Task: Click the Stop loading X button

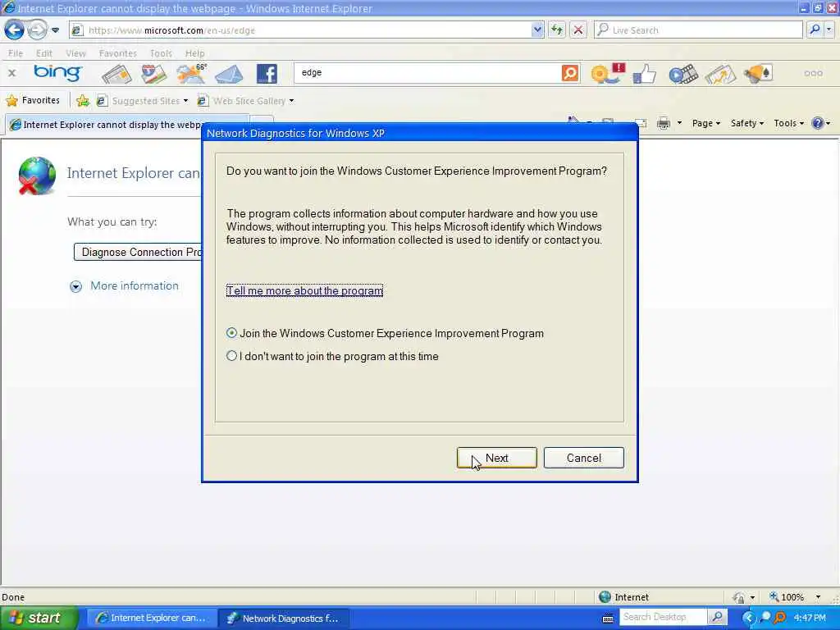Action: click(578, 30)
